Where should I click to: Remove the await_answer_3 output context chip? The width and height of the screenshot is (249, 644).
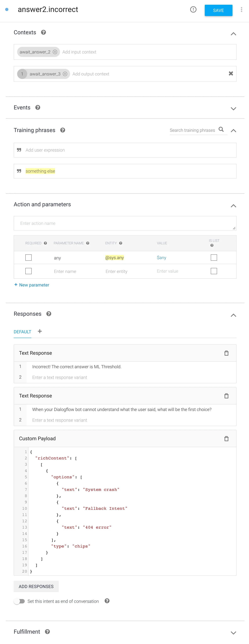click(x=65, y=74)
